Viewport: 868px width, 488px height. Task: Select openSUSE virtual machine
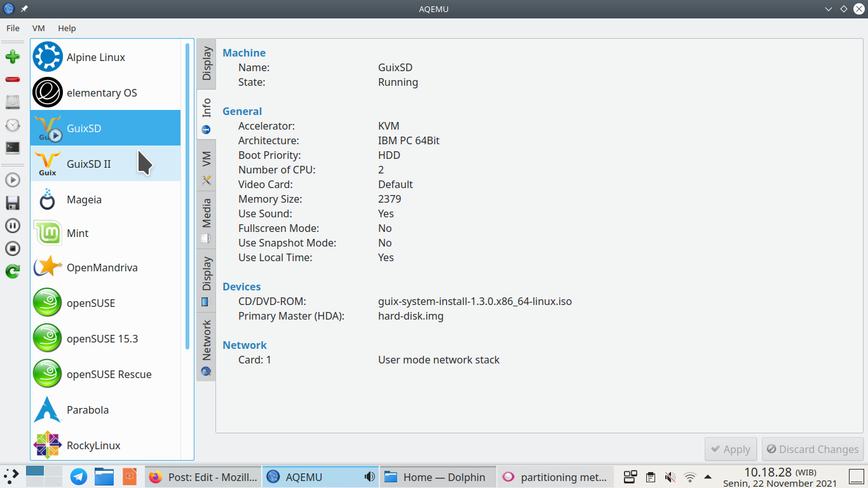coord(105,303)
